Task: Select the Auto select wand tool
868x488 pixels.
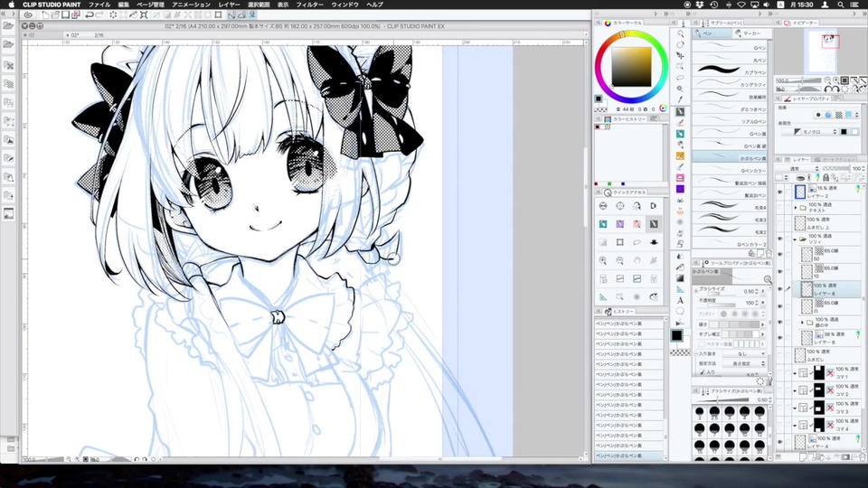Action: pyautogui.click(x=680, y=89)
